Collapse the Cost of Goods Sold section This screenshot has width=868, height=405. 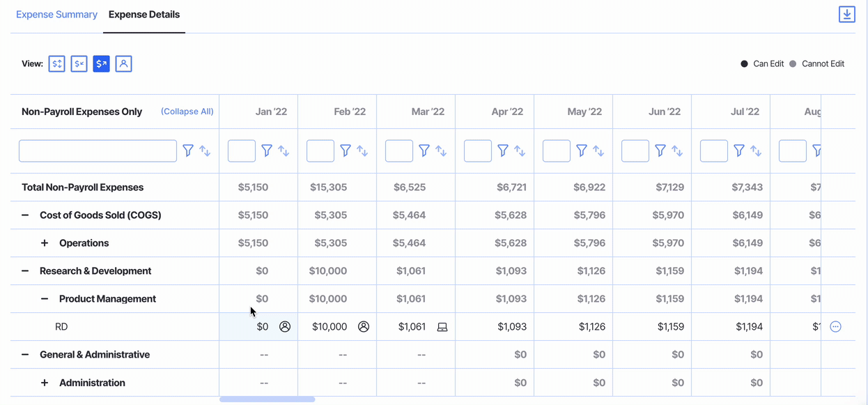pyautogui.click(x=25, y=215)
